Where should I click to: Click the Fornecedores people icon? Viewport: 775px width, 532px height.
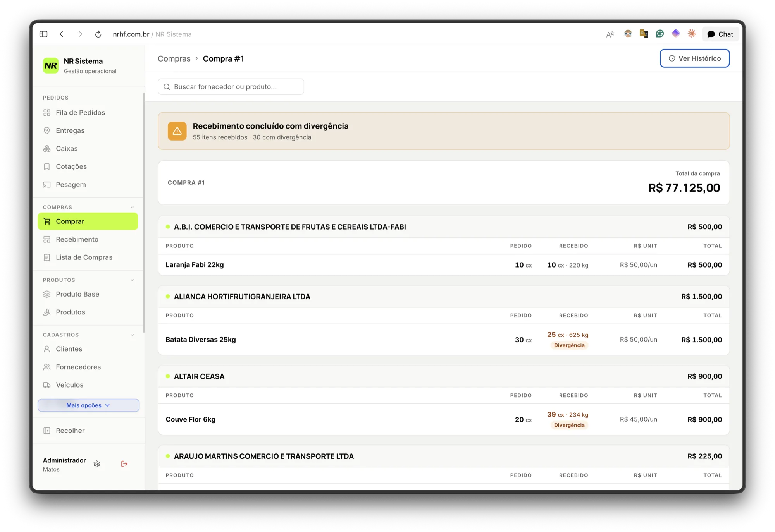[x=47, y=367]
